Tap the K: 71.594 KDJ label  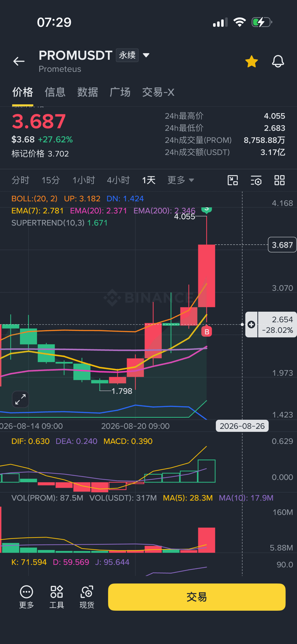pos(29,562)
